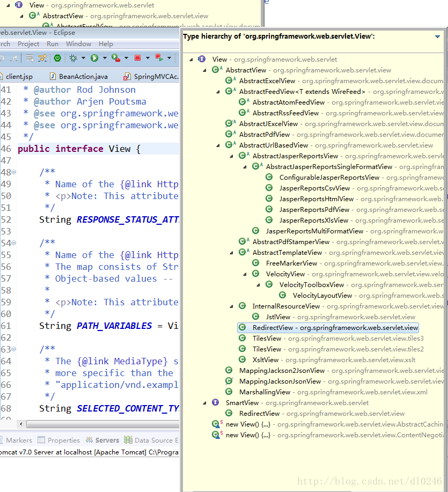
Task: Fold the Javadoc comment at line 63
Action: [x=14, y=349]
